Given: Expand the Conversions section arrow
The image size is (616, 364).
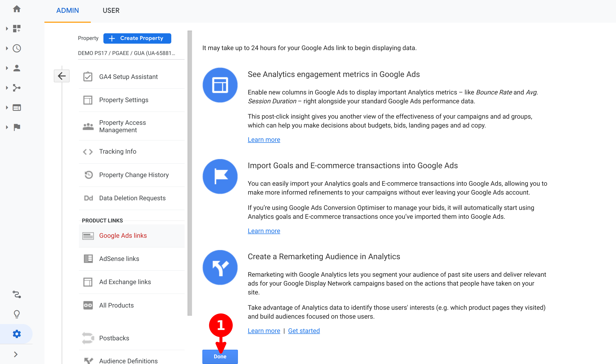Looking at the screenshot, I should pyautogui.click(x=7, y=127).
